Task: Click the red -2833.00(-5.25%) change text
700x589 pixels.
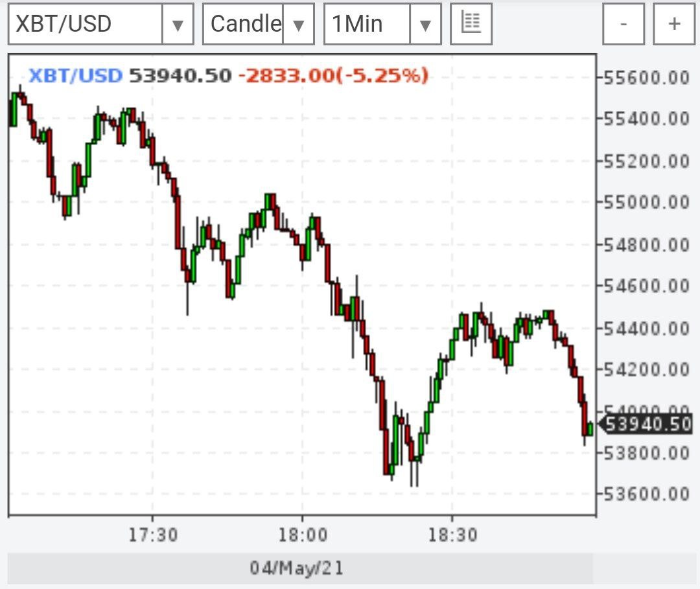Action: pos(333,76)
